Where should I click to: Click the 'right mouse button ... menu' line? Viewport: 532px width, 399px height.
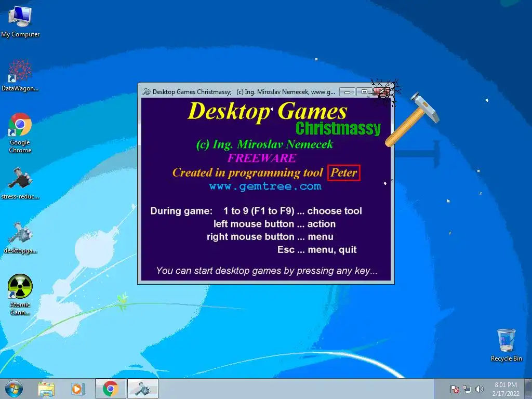pos(270,237)
